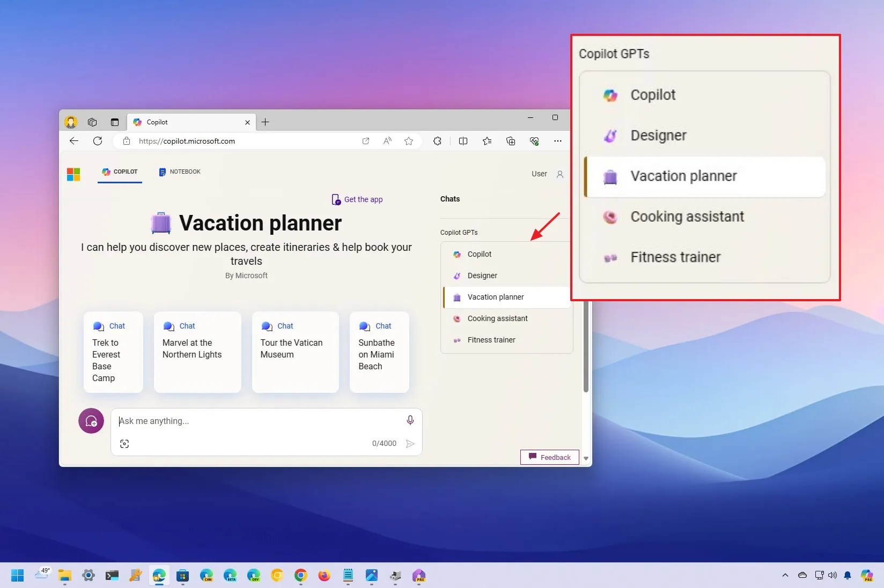Open the volume control in taskbar
The width and height of the screenshot is (884, 588).
click(833, 575)
